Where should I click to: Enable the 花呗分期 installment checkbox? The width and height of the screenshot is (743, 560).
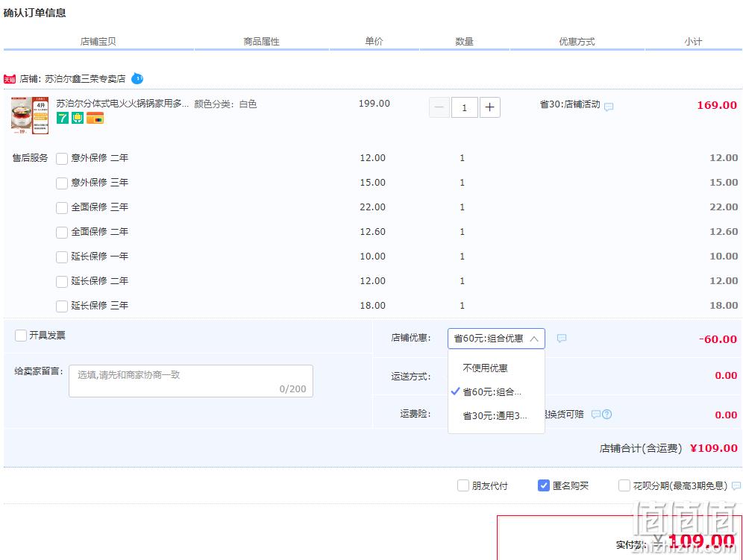[624, 485]
